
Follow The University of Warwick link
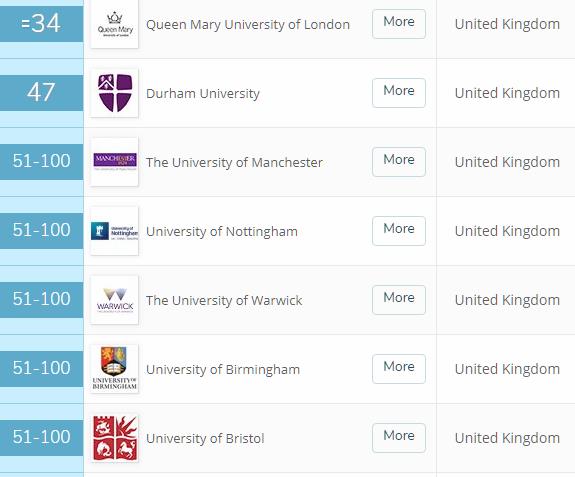pyautogui.click(x=224, y=300)
